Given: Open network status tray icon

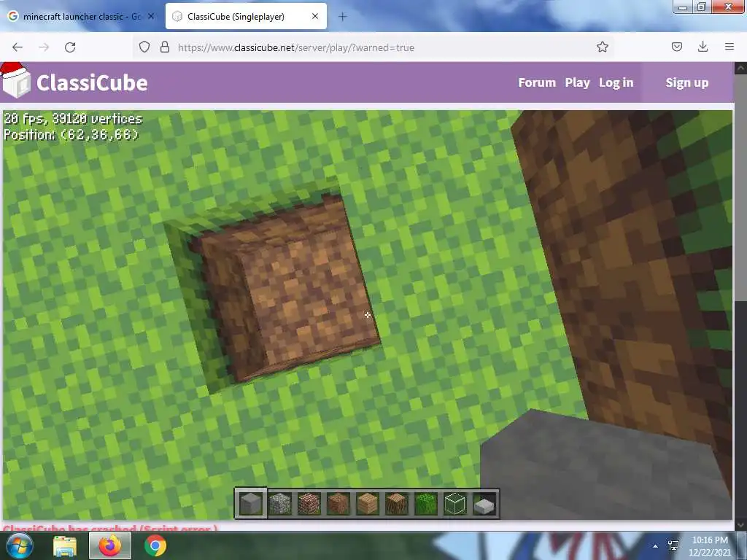Looking at the screenshot, I should [x=673, y=545].
